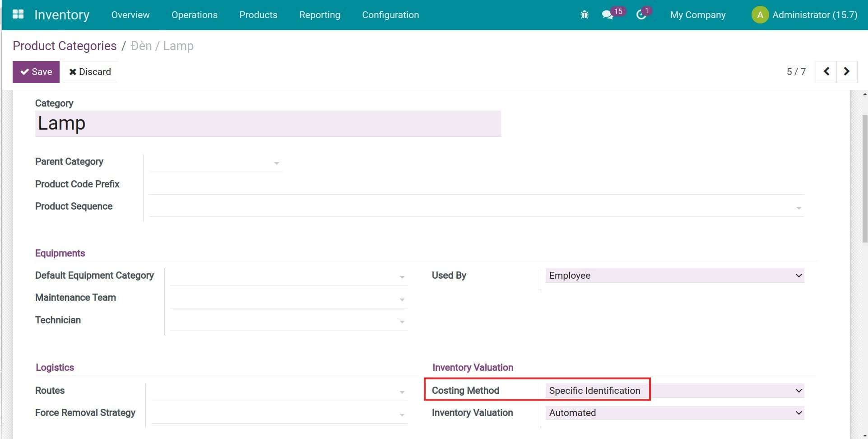The image size is (868, 439).
Task: Open the apps menu grid icon
Action: pyautogui.click(x=18, y=14)
